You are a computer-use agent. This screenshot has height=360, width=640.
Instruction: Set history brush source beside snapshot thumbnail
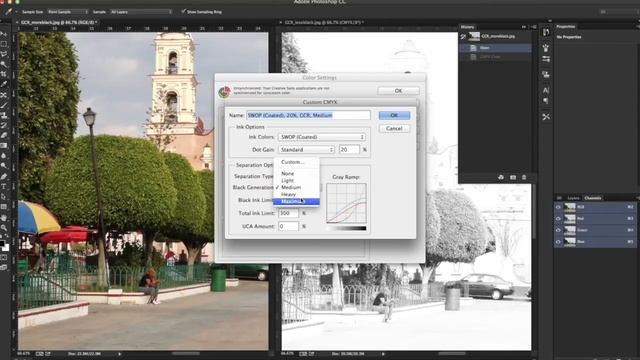click(x=463, y=37)
